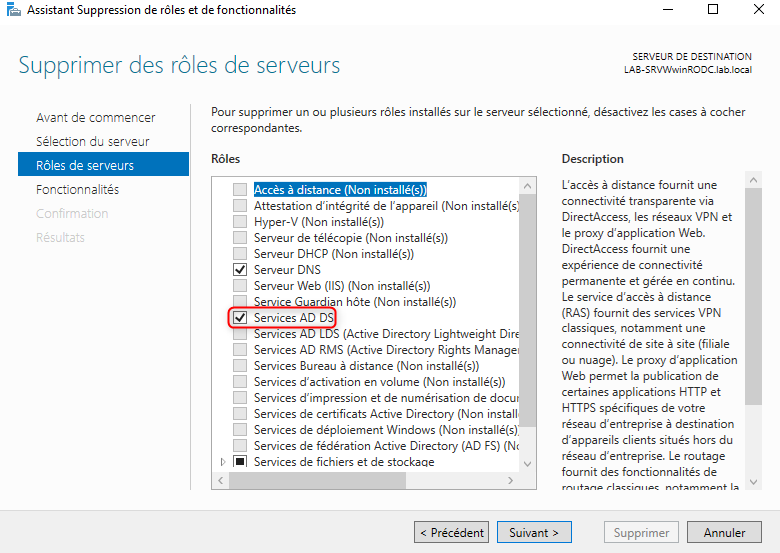Click the Précédent button

(451, 533)
